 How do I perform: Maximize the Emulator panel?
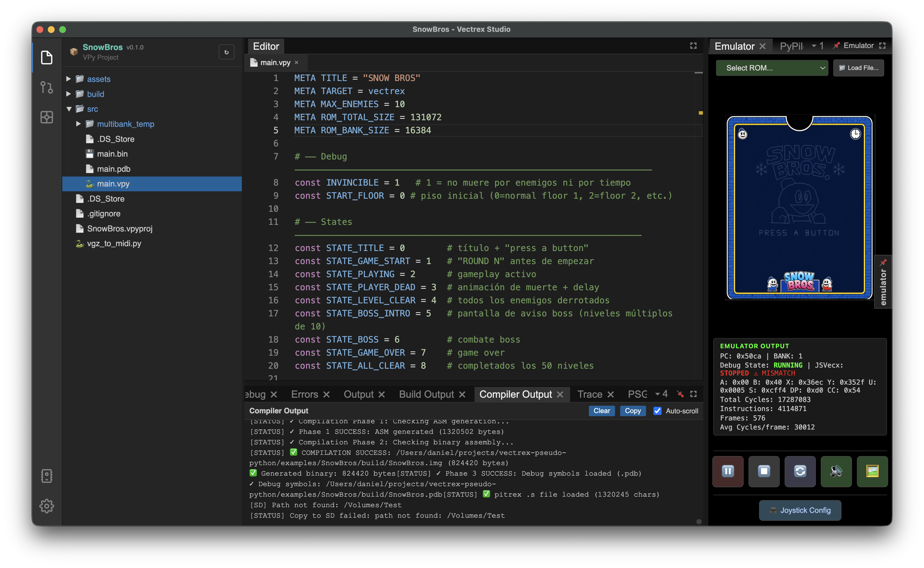point(882,46)
